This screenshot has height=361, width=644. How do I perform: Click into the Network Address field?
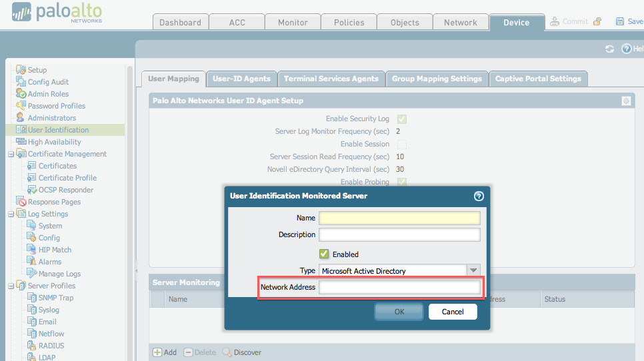(399, 287)
